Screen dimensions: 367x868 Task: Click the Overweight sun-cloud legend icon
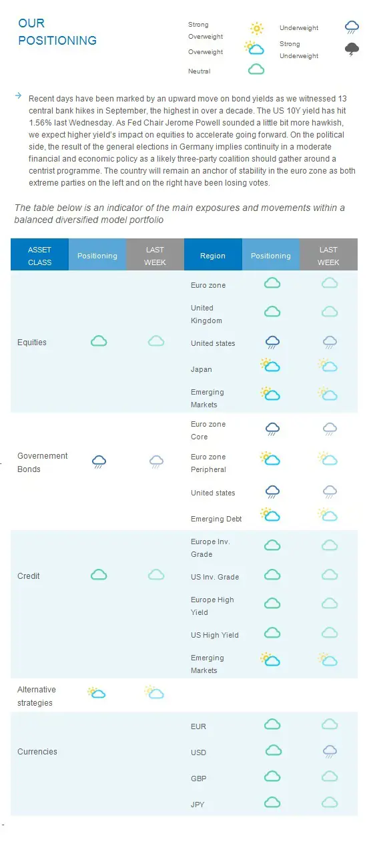pos(253,48)
